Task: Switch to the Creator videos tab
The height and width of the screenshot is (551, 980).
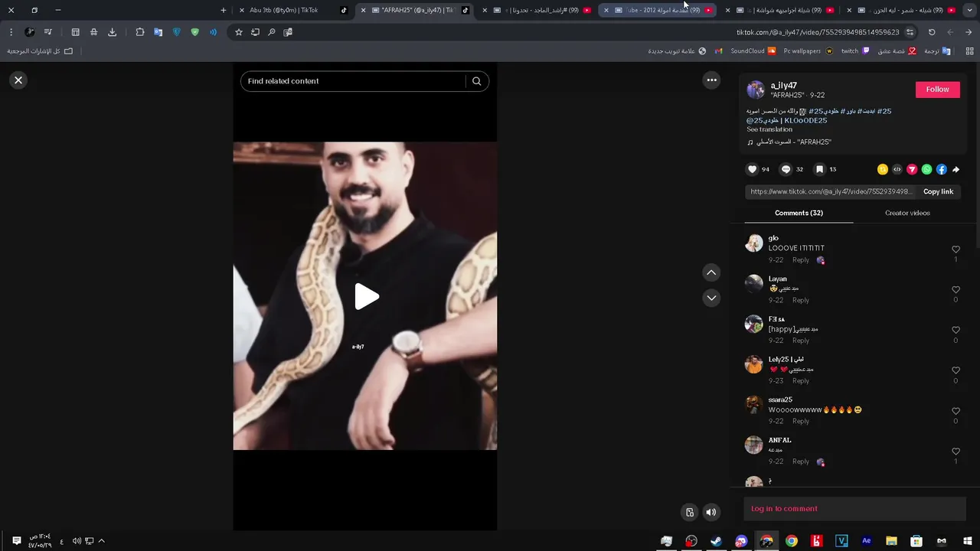Action: pos(907,213)
